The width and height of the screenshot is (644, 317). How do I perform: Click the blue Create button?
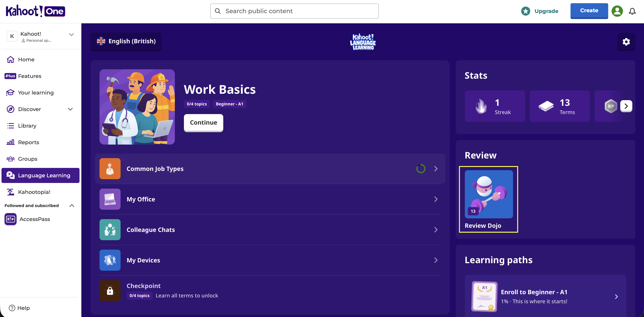point(589,11)
